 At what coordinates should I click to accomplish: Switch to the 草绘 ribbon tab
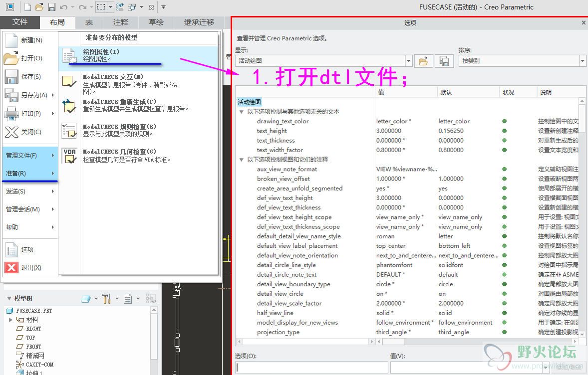156,22
